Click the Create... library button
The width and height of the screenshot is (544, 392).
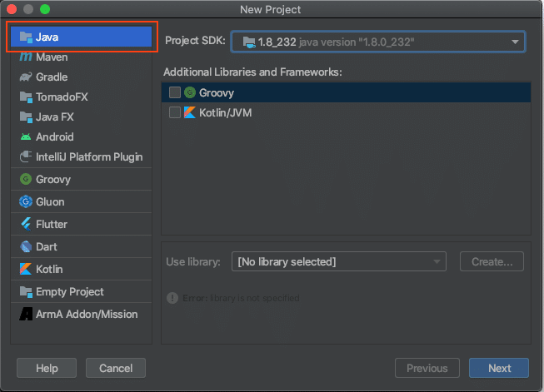click(x=492, y=261)
